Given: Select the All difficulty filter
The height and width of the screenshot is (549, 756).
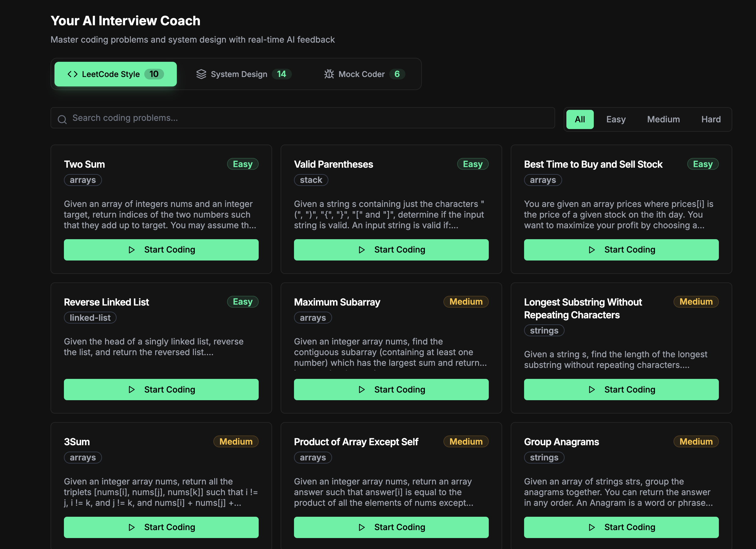Looking at the screenshot, I should click(580, 119).
